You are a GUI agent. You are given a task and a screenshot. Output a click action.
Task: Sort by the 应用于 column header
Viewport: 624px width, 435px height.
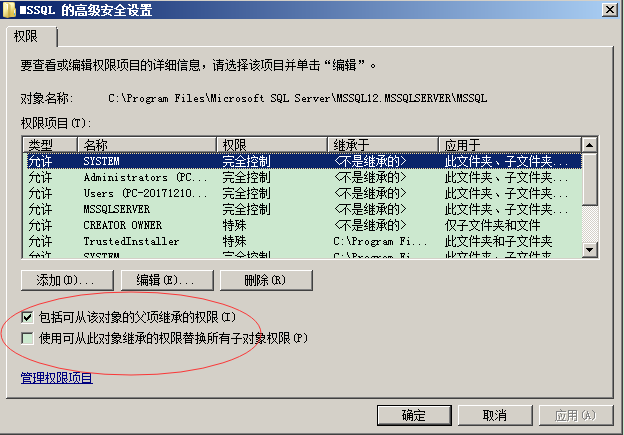click(x=510, y=145)
